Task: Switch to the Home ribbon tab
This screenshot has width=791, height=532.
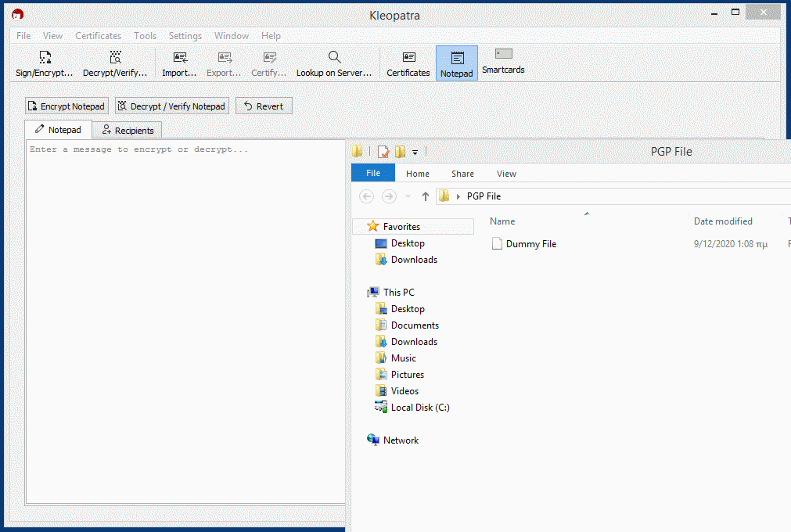Action: pos(417,173)
